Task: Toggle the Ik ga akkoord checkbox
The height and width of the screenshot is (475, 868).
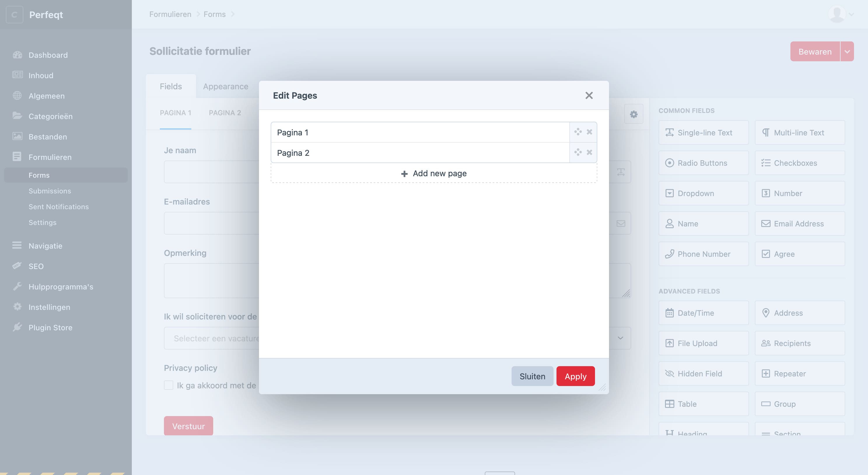Action: pyautogui.click(x=168, y=385)
